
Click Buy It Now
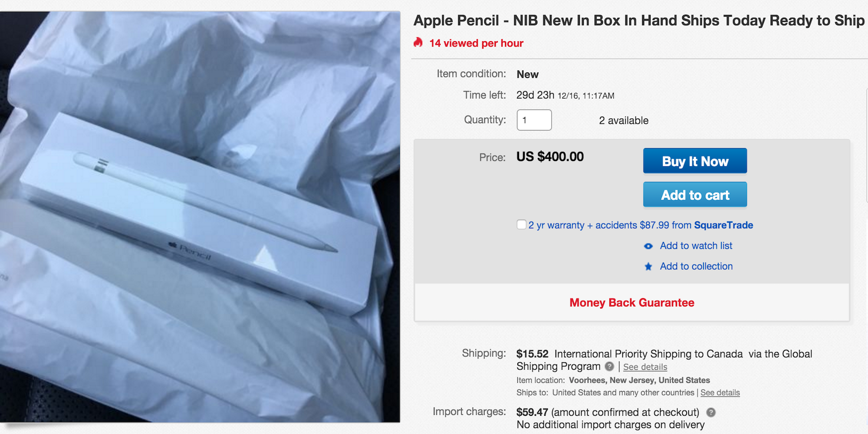point(694,161)
